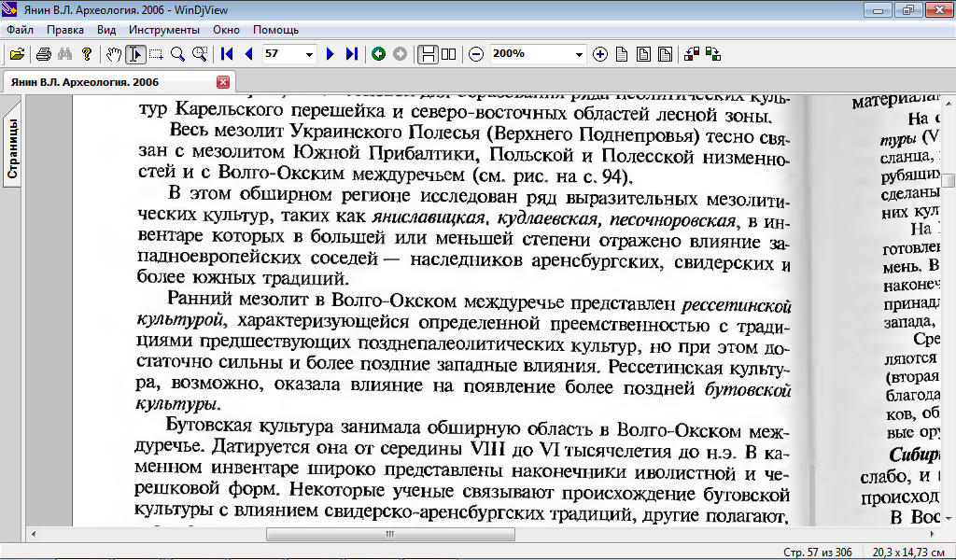This screenshot has height=560, width=956.
Task: Toggle continuous single-page layout
Action: [x=428, y=54]
